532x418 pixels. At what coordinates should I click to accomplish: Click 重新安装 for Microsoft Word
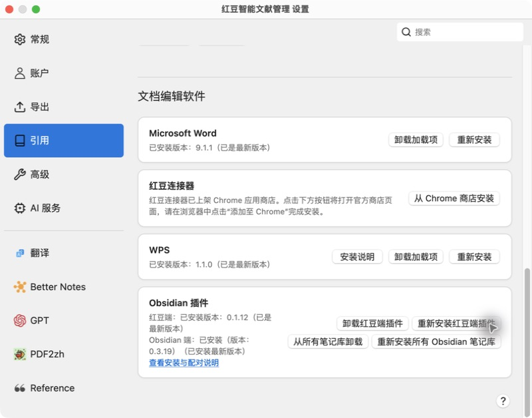coord(474,140)
